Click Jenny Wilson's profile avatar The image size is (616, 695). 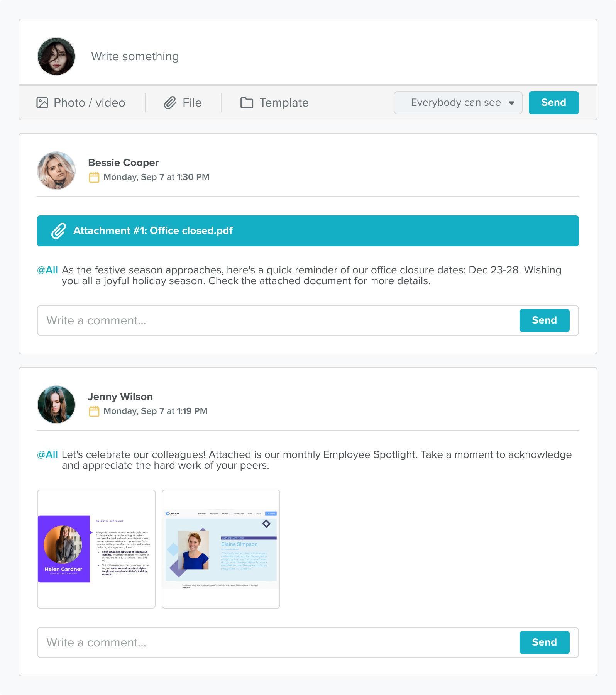pyautogui.click(x=56, y=404)
